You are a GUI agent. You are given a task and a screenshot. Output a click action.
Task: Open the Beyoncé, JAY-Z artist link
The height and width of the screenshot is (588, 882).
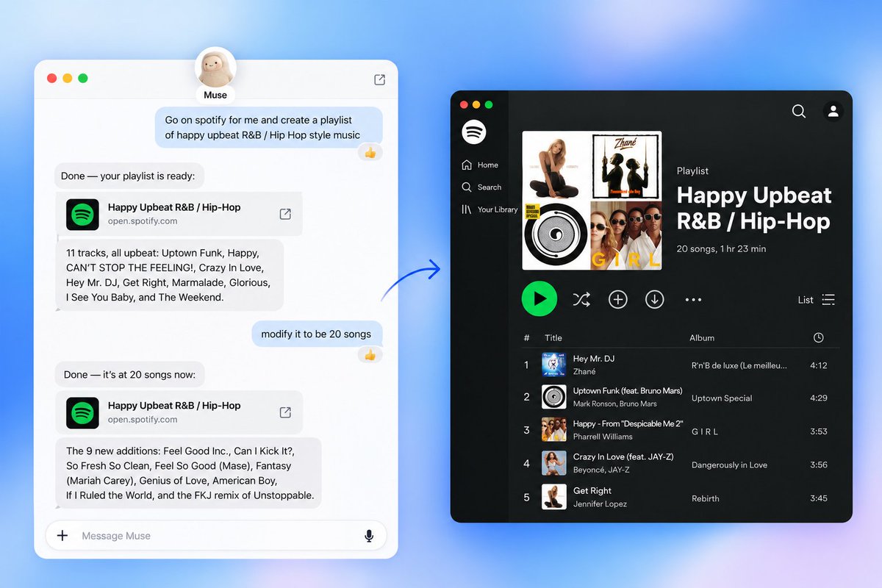click(x=601, y=470)
